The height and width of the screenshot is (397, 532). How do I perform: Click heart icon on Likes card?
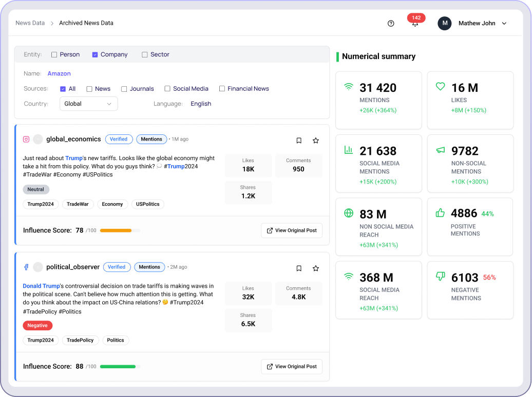(441, 87)
